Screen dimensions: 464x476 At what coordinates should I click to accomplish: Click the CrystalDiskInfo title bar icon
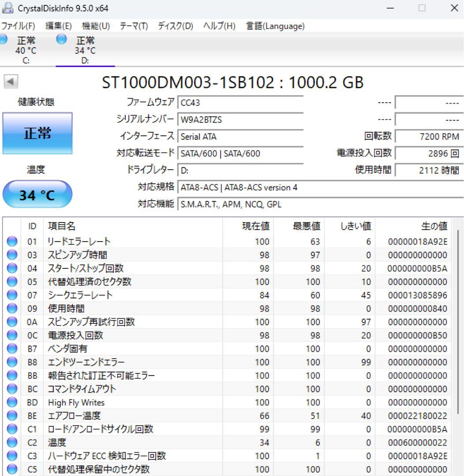[9, 7]
